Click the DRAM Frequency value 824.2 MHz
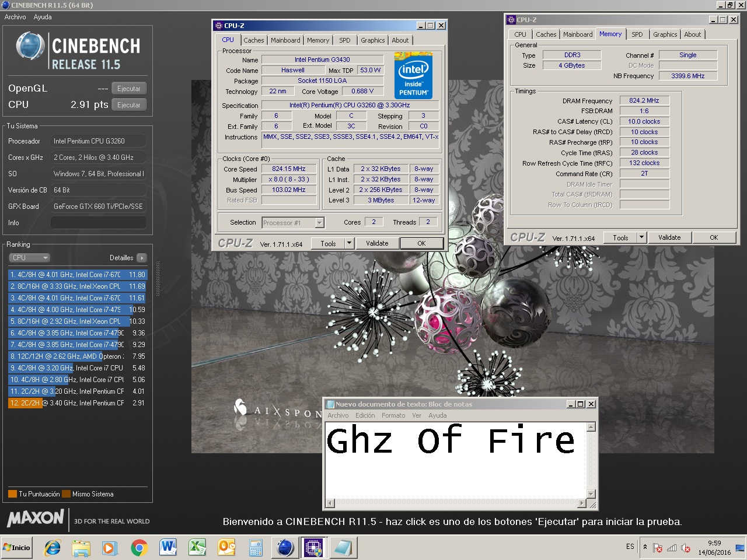 pos(644,100)
